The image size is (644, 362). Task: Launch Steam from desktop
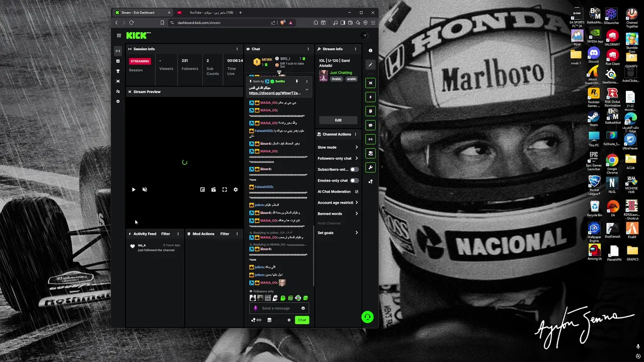pos(594,118)
